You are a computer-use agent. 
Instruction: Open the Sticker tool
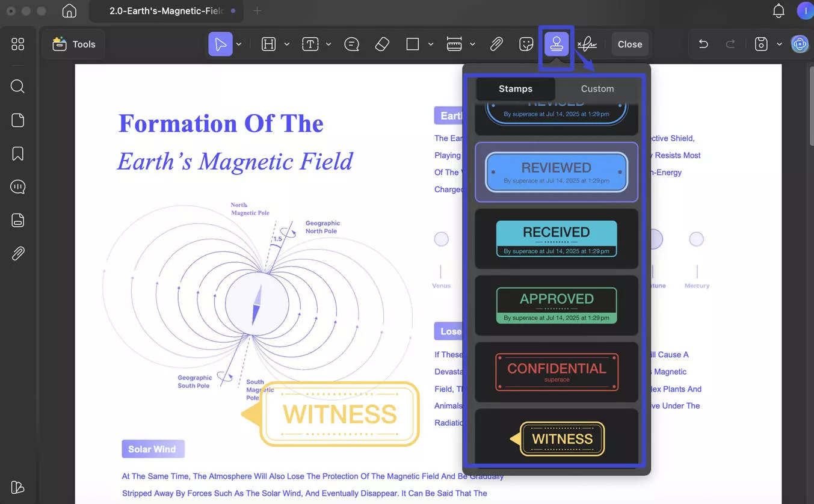[526, 43]
